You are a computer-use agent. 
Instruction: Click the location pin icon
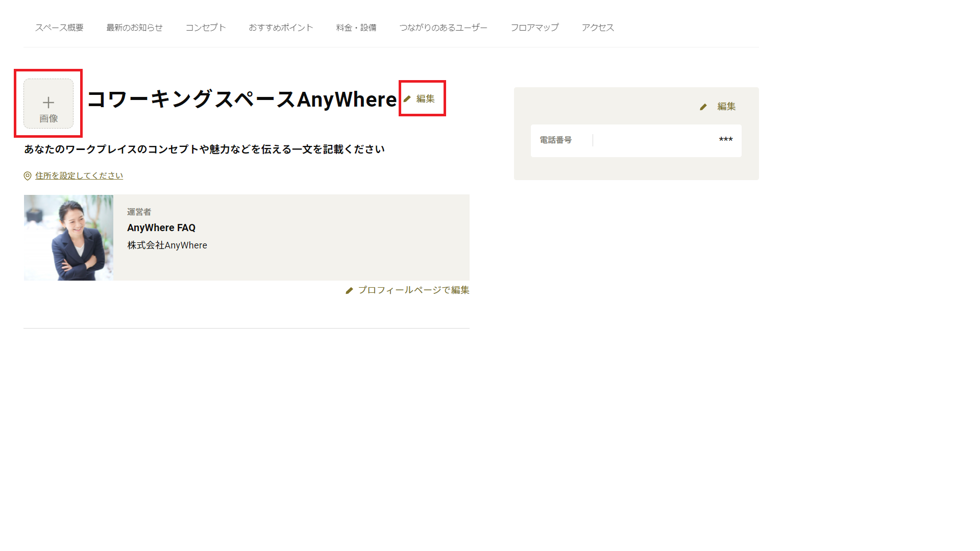pyautogui.click(x=28, y=176)
